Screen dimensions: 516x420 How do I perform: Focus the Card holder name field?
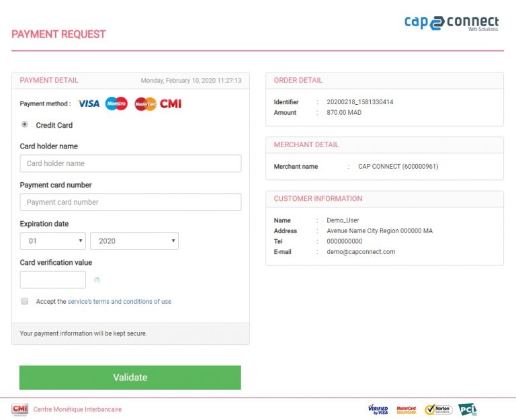tap(130, 163)
